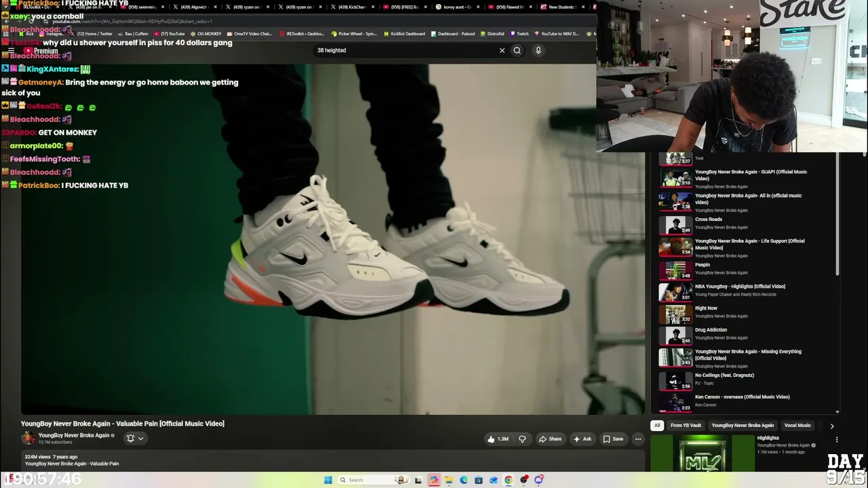Open Drug Addiction thumbnail in playlist
The height and width of the screenshot is (488, 868).
[675, 335]
